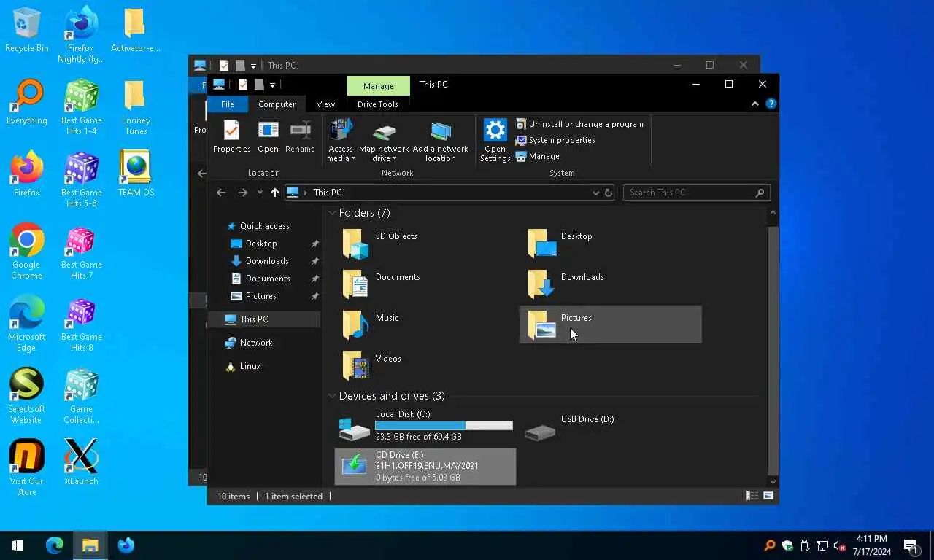The width and height of the screenshot is (934, 560).
Task: Click the Open ribbon icon
Action: click(268, 136)
